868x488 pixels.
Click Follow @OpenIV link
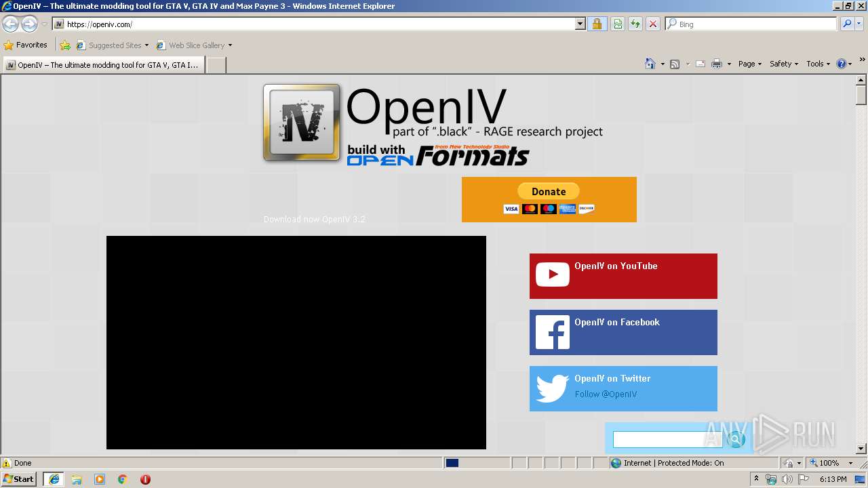pyautogui.click(x=606, y=394)
